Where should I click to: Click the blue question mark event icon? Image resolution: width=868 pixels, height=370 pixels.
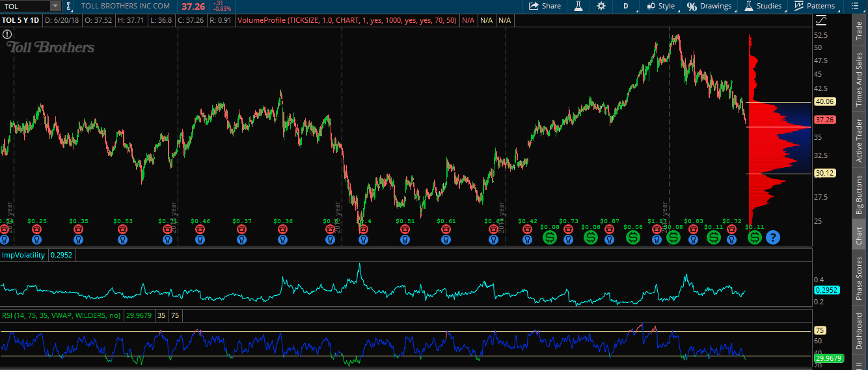click(772, 237)
